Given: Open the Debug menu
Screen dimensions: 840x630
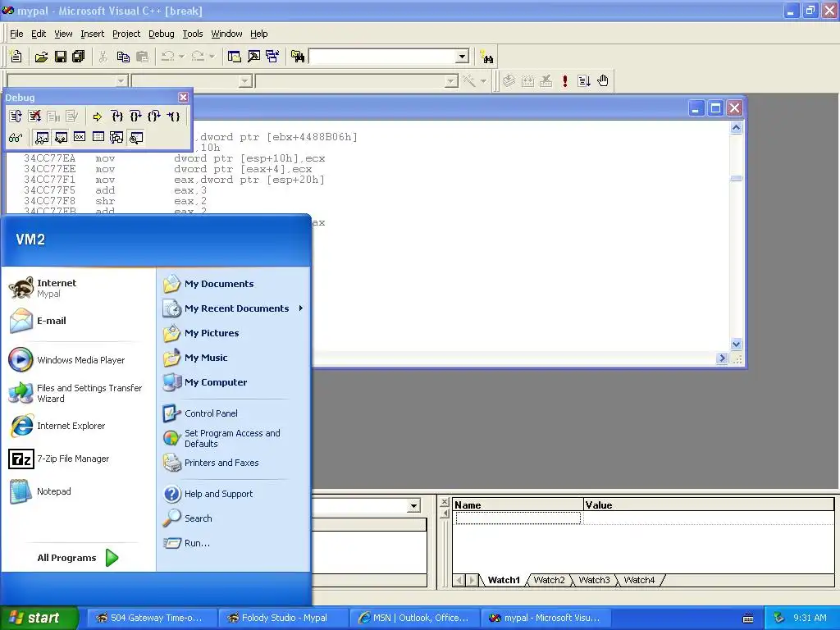Looking at the screenshot, I should pos(162,34).
